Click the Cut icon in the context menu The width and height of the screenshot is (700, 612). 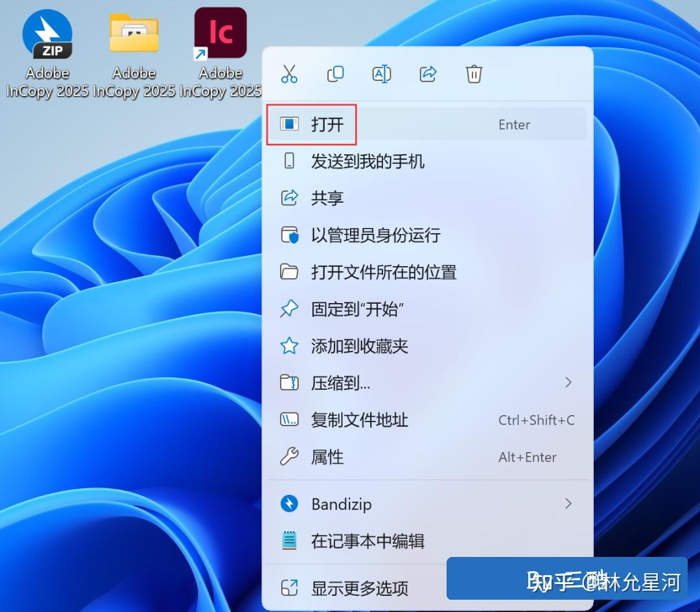pyautogui.click(x=289, y=74)
